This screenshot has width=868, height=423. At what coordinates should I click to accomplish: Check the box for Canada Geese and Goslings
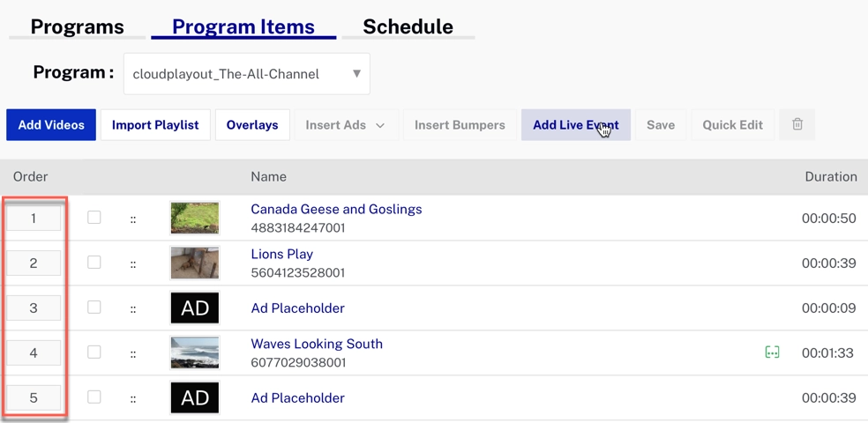click(x=94, y=218)
